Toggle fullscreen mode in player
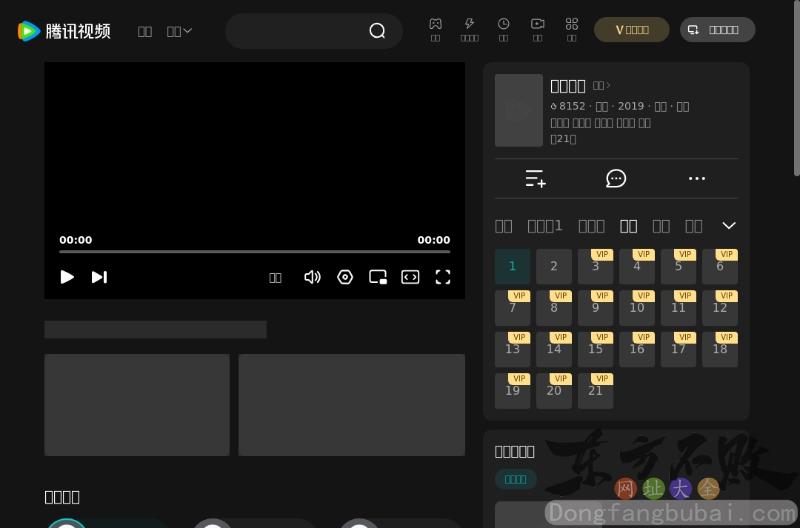 click(443, 277)
